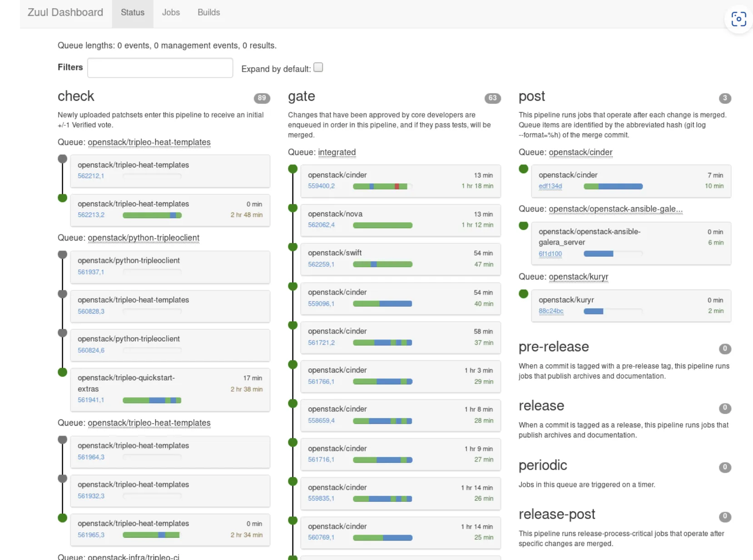This screenshot has width=753, height=560.
Task: Click the grey status dot beside 561937,1
Action: point(63,255)
